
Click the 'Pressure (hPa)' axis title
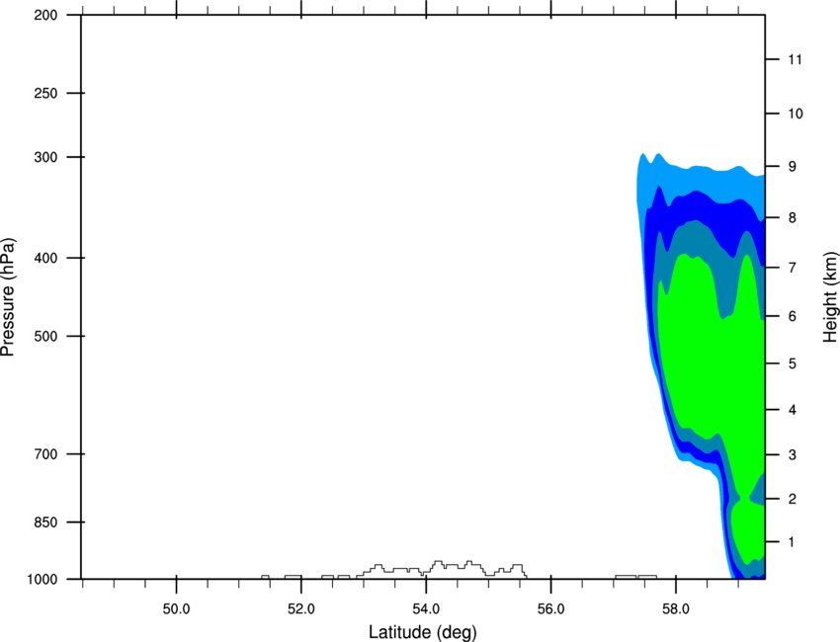pos(8,297)
